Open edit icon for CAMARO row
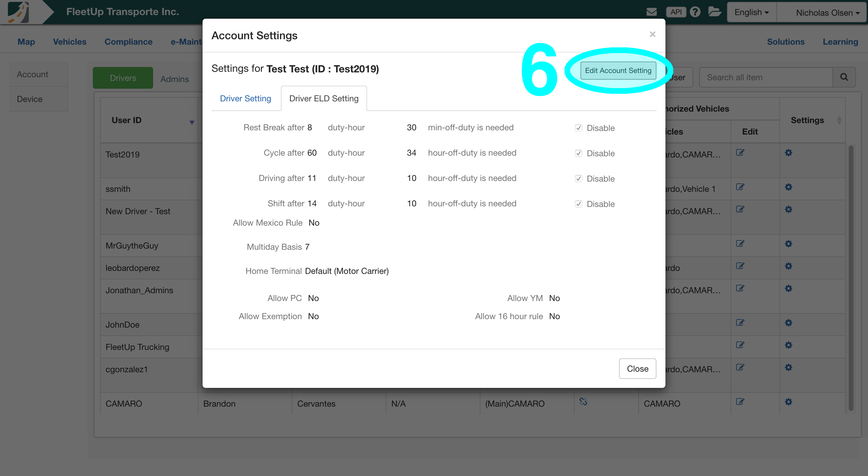Viewport: 868px width, 476px height. (x=740, y=401)
